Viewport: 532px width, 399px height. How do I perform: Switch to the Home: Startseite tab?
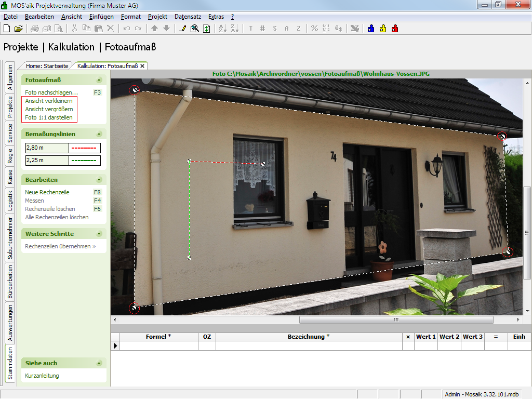[x=47, y=66]
